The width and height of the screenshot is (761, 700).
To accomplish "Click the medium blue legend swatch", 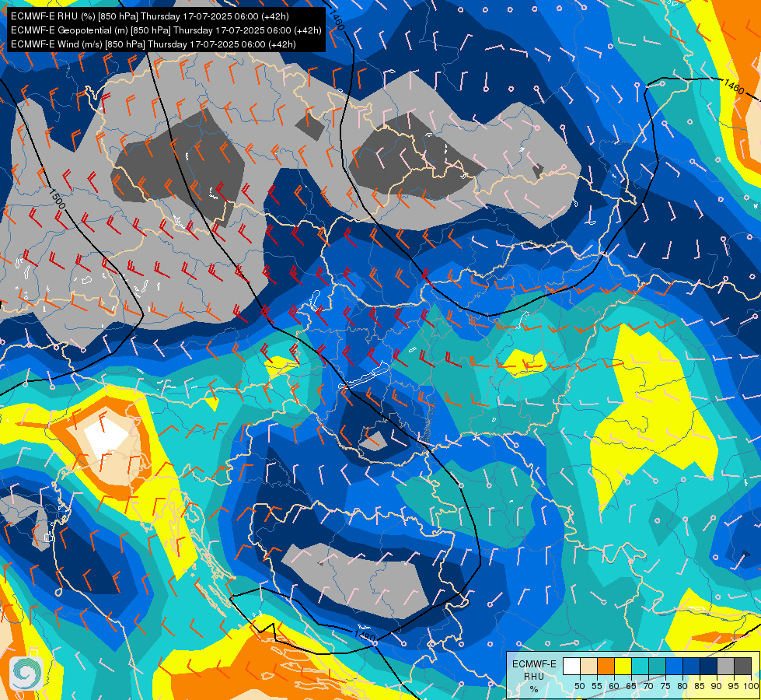I will tap(692, 666).
